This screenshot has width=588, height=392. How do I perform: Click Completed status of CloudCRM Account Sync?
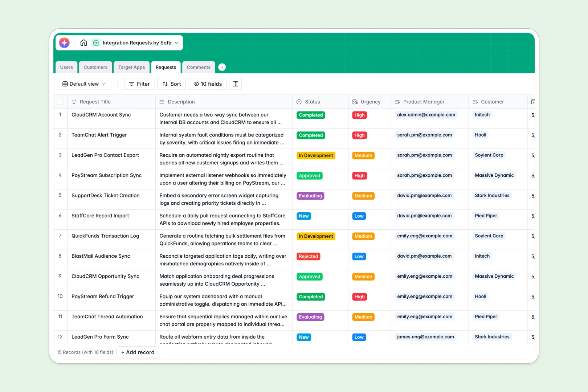[311, 115]
